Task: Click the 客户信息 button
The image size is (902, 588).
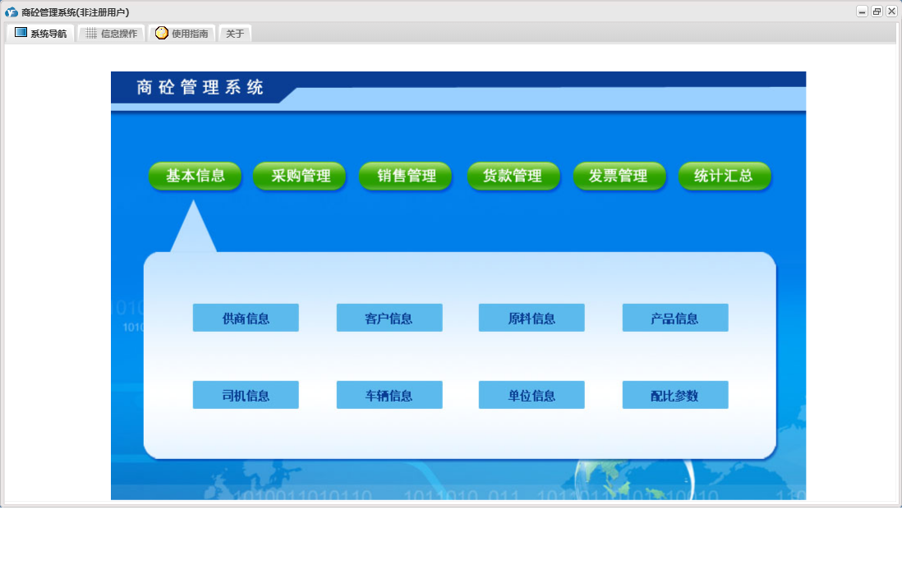Action: coord(389,318)
